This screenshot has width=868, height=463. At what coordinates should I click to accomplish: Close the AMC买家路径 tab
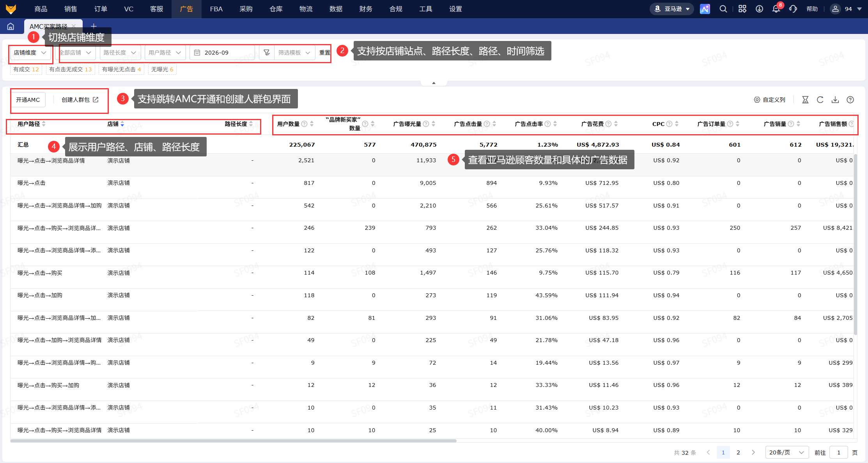74,26
